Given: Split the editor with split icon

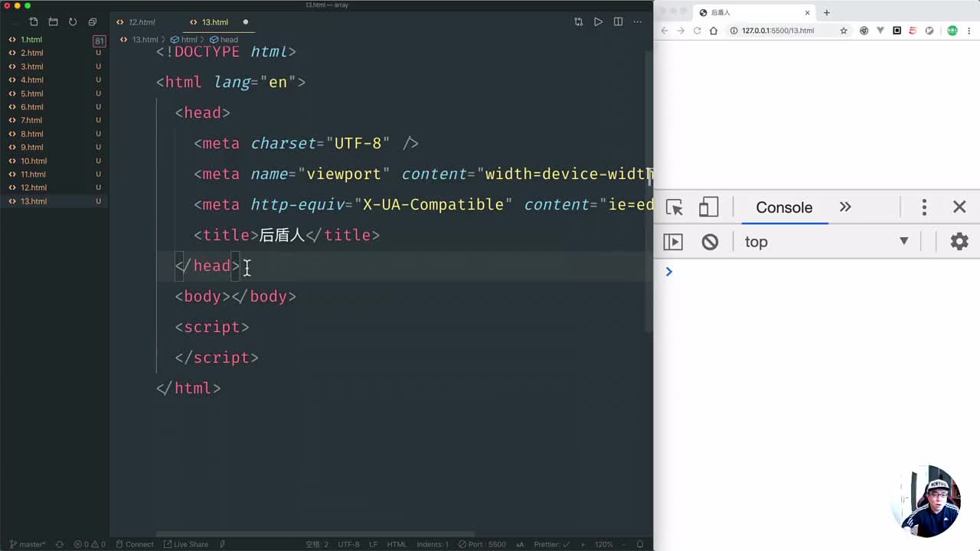Looking at the screenshot, I should pyautogui.click(x=618, y=22).
